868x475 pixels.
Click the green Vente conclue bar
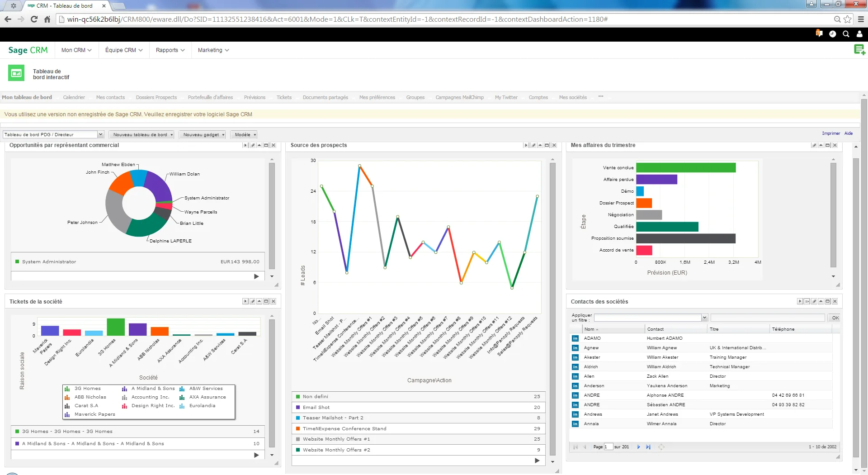coord(686,168)
